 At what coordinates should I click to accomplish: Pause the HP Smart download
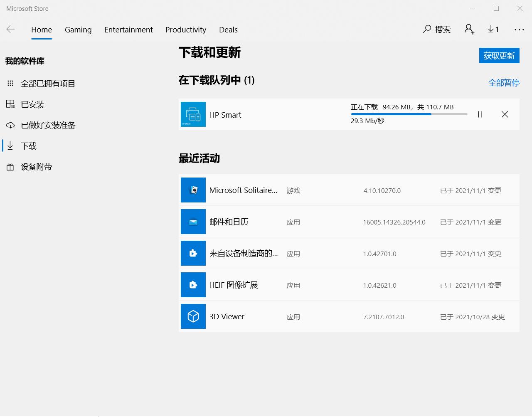tap(480, 114)
